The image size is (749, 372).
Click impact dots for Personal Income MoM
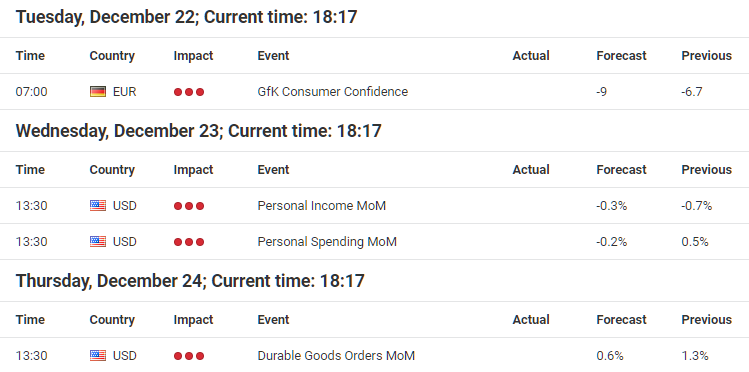(x=189, y=206)
